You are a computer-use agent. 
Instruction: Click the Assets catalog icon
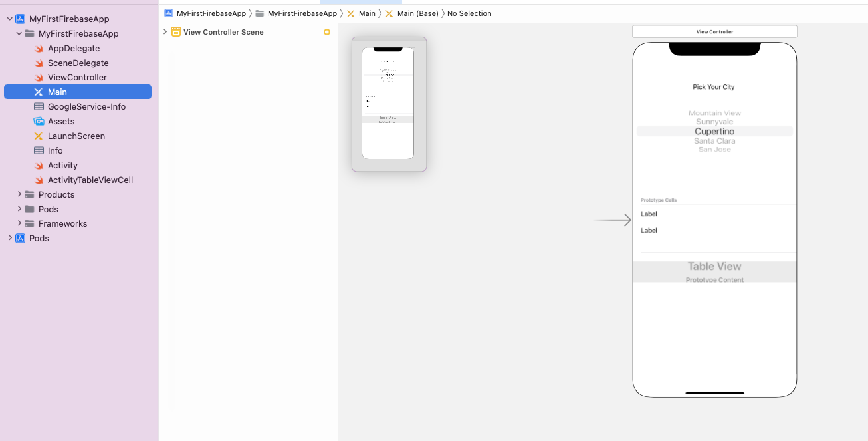point(39,122)
